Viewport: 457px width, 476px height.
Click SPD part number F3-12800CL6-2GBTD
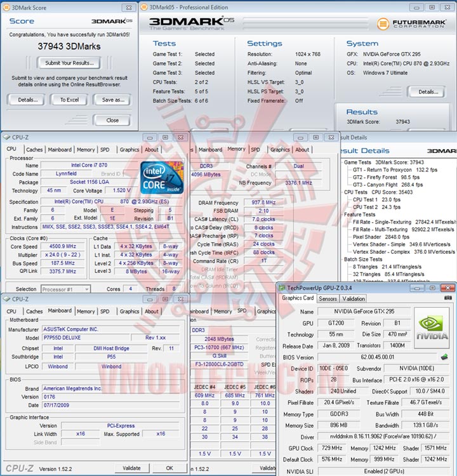tap(219, 364)
